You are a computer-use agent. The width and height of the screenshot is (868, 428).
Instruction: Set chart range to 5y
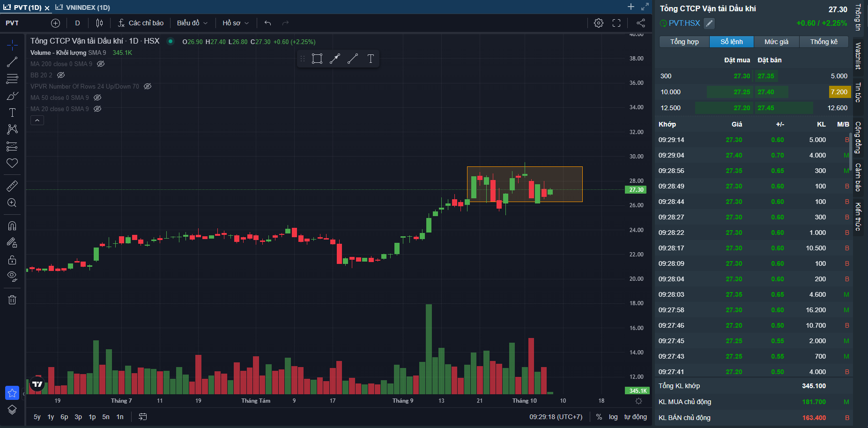click(x=37, y=417)
